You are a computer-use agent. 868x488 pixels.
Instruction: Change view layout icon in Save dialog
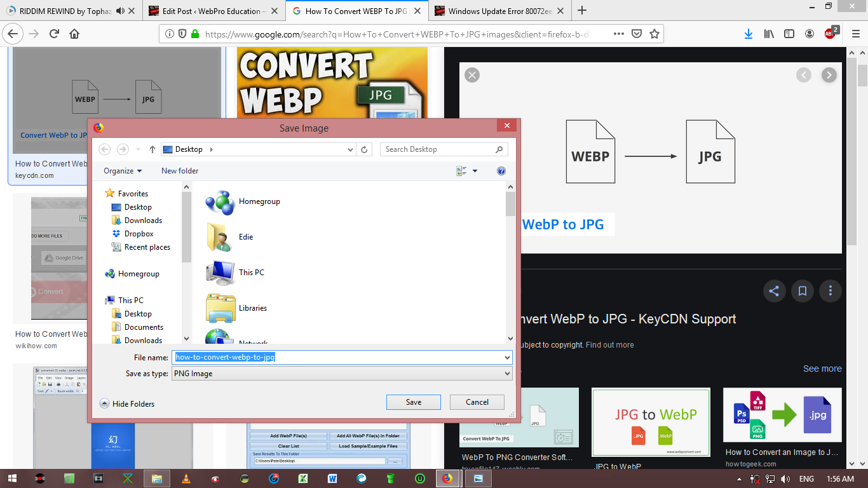click(461, 171)
